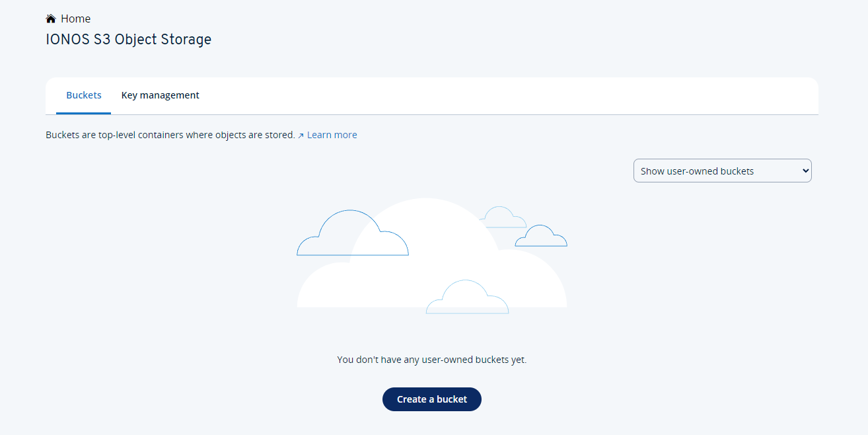Image resolution: width=868 pixels, height=435 pixels.
Task: Click the small arrow icon in the description line
Action: click(x=301, y=135)
